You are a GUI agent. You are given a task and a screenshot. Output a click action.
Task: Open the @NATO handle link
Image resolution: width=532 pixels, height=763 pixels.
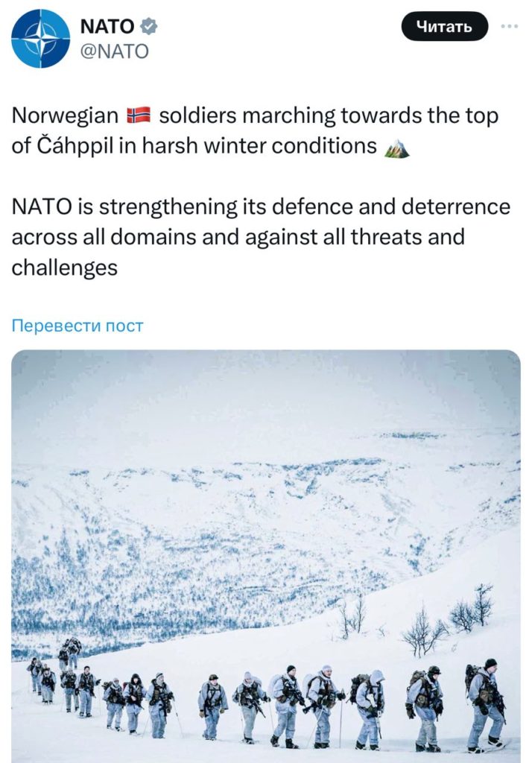pyautogui.click(x=115, y=51)
